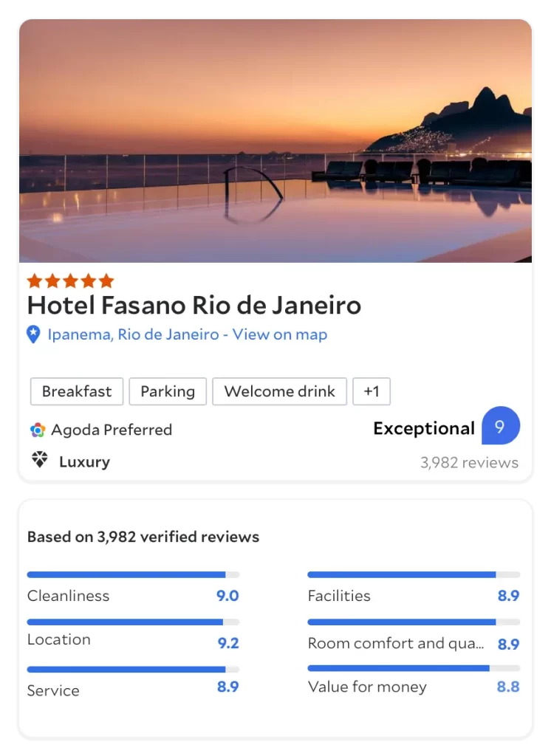The width and height of the screenshot is (551, 756).
Task: Click the Hotel Fasano Rio de Janeiro title
Action: 194,305
